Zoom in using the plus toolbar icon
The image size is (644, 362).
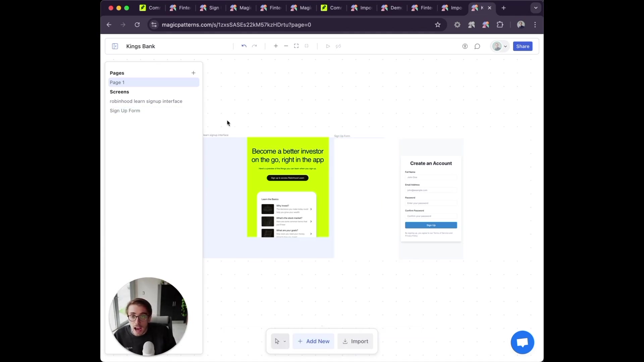click(276, 46)
